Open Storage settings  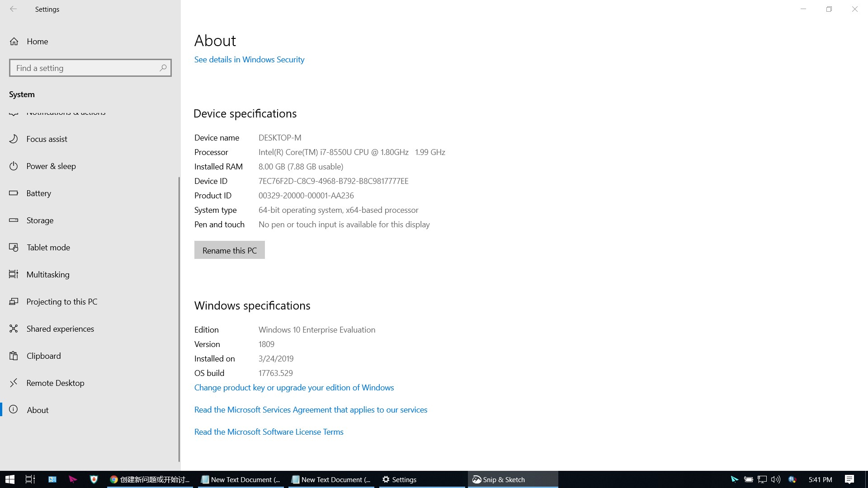pos(90,221)
